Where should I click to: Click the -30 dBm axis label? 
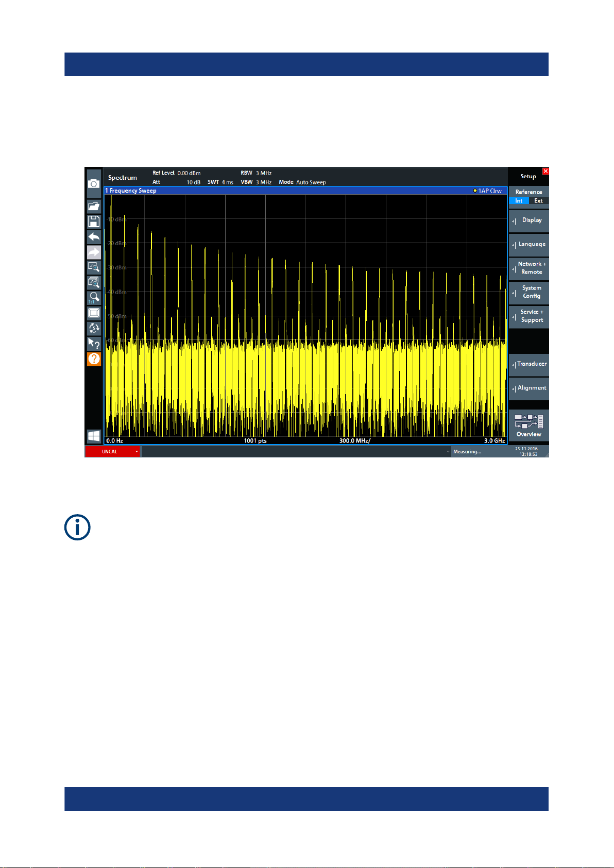click(x=116, y=268)
